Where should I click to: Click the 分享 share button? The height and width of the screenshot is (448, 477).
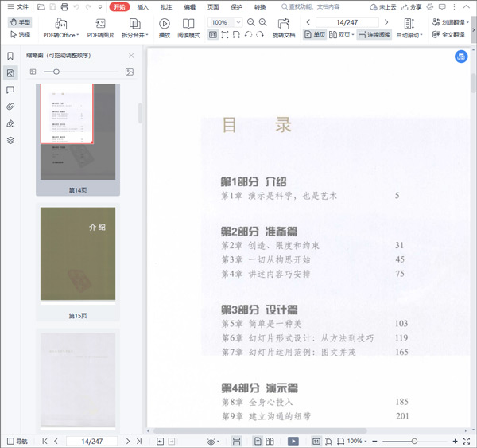tap(412, 6)
